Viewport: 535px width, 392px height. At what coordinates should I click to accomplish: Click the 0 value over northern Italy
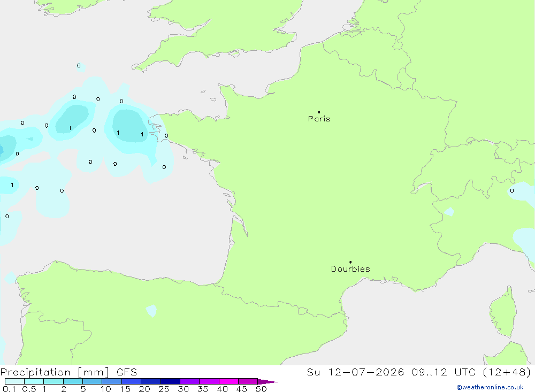pyautogui.click(x=512, y=191)
